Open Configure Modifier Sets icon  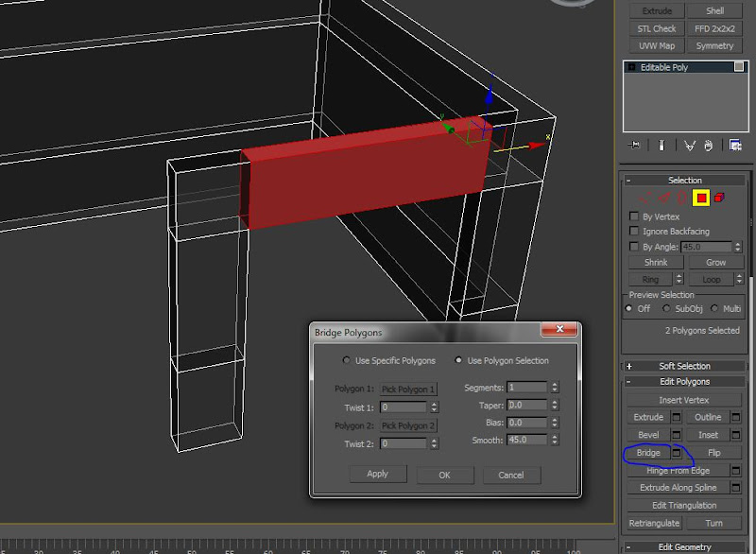(x=735, y=146)
